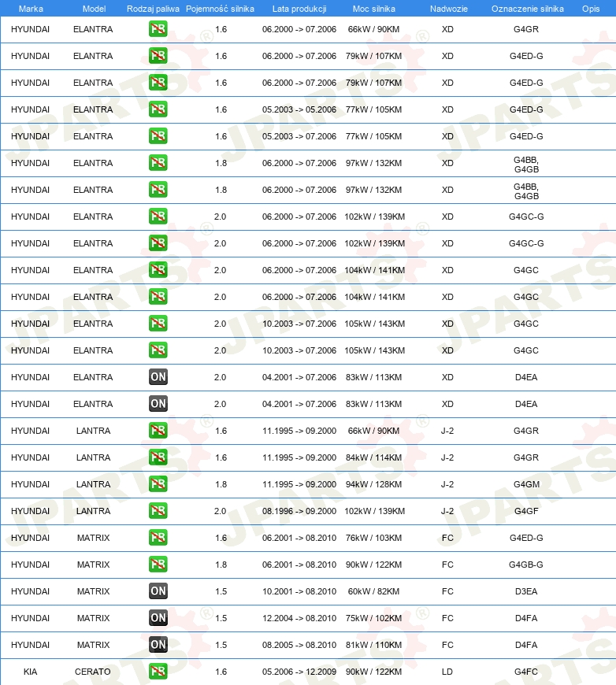Click FC body code in the D3EA row
This screenshot has width=616, height=685.
click(447, 591)
